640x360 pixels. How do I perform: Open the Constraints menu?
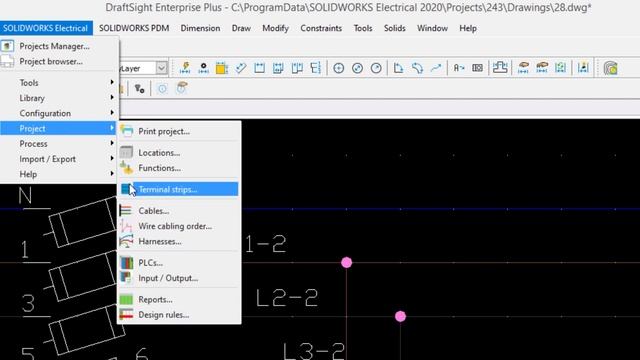click(321, 28)
